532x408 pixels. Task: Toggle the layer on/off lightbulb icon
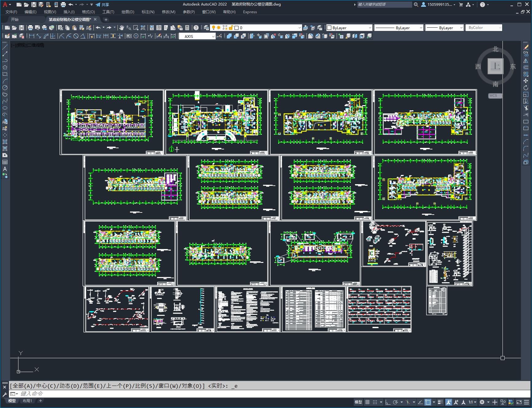(x=214, y=28)
